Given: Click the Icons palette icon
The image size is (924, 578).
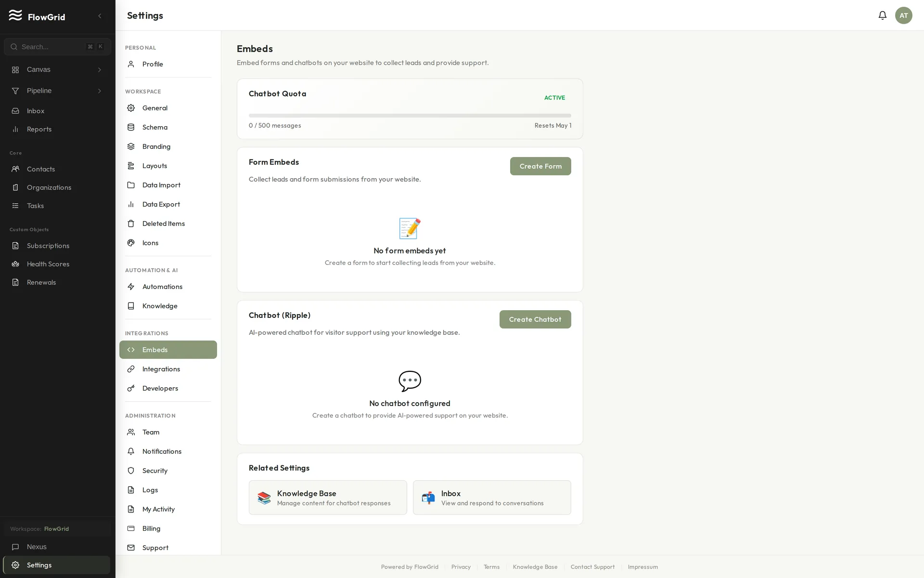Looking at the screenshot, I should tap(131, 243).
